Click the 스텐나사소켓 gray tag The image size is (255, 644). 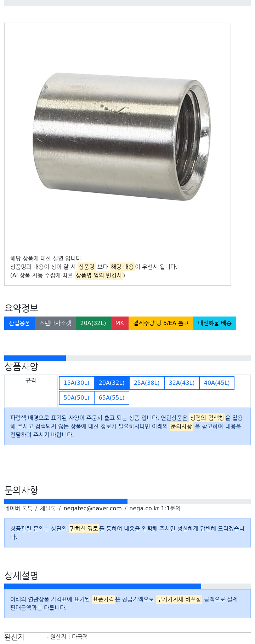pyautogui.click(x=55, y=323)
